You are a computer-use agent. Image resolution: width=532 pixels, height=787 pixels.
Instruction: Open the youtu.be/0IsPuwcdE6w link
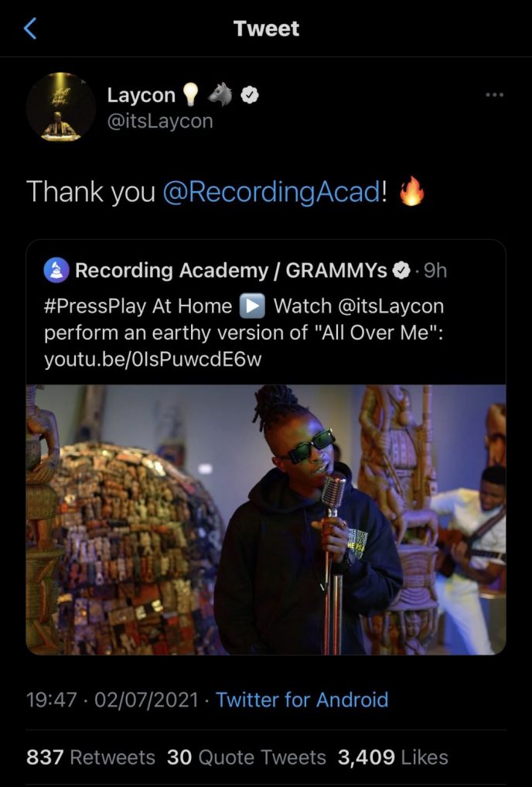153,359
